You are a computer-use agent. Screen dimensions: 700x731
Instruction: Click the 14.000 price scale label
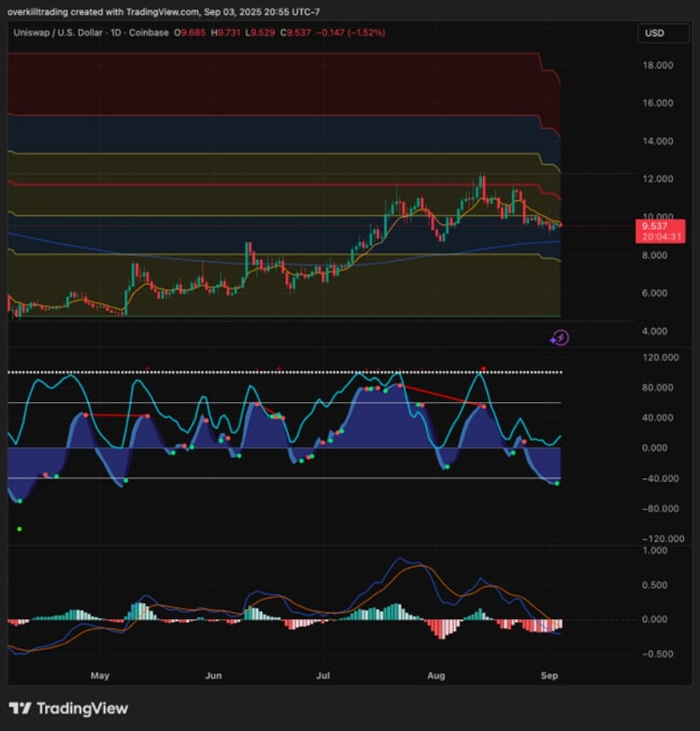658,142
